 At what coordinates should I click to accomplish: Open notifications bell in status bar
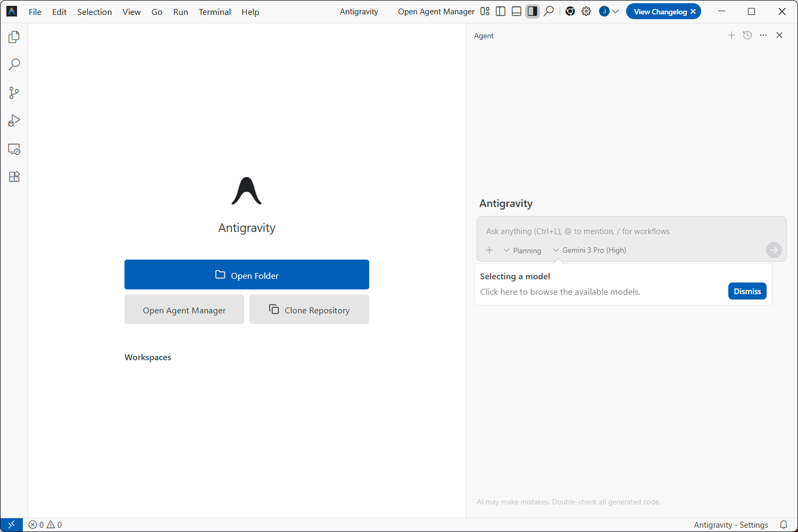pos(784,525)
